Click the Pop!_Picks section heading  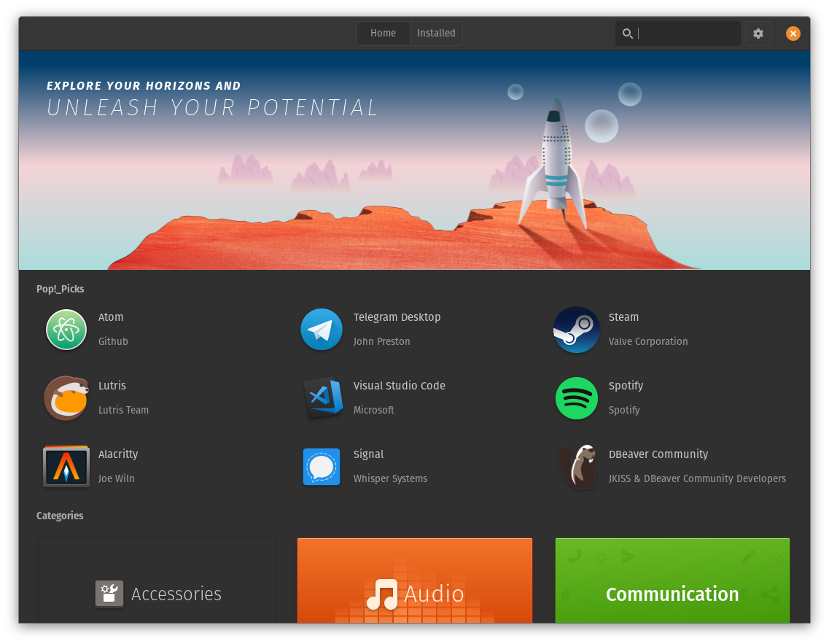point(61,289)
